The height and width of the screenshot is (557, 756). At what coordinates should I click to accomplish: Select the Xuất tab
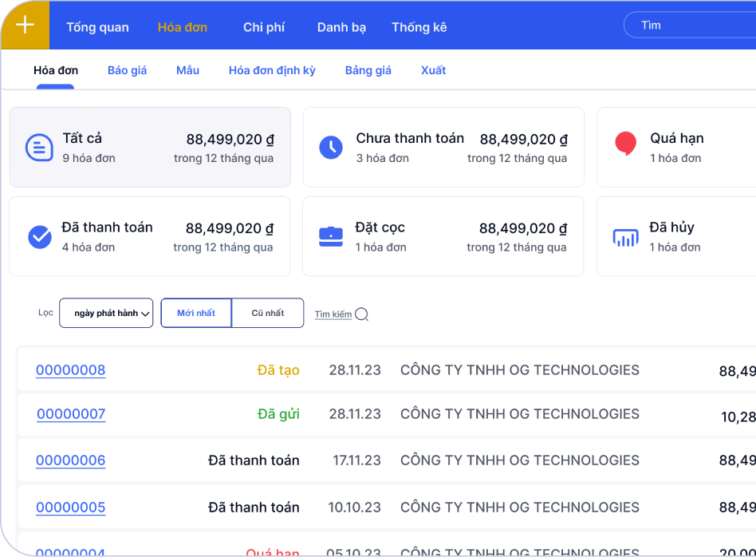pos(433,70)
